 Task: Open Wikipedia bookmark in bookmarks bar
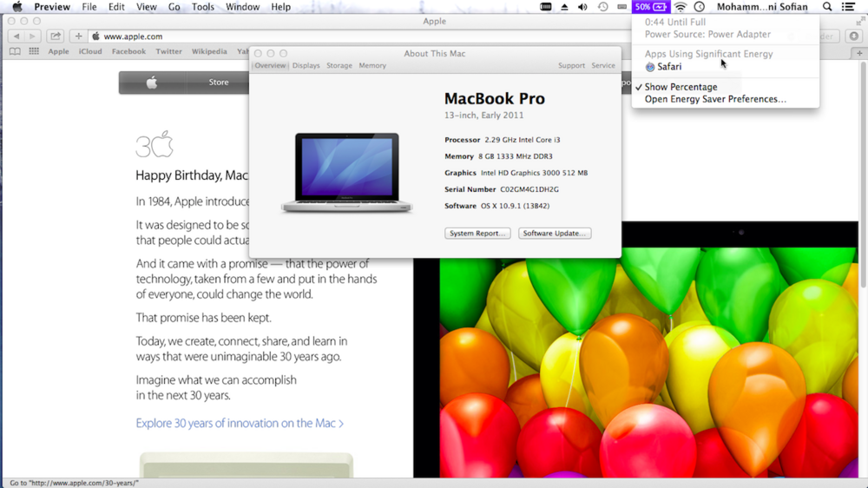click(x=209, y=51)
